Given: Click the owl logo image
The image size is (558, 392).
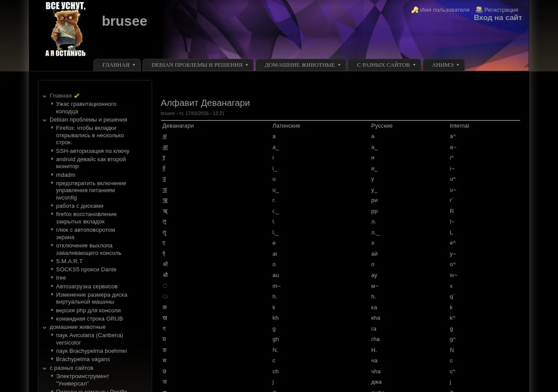Looking at the screenshot, I should [65, 29].
